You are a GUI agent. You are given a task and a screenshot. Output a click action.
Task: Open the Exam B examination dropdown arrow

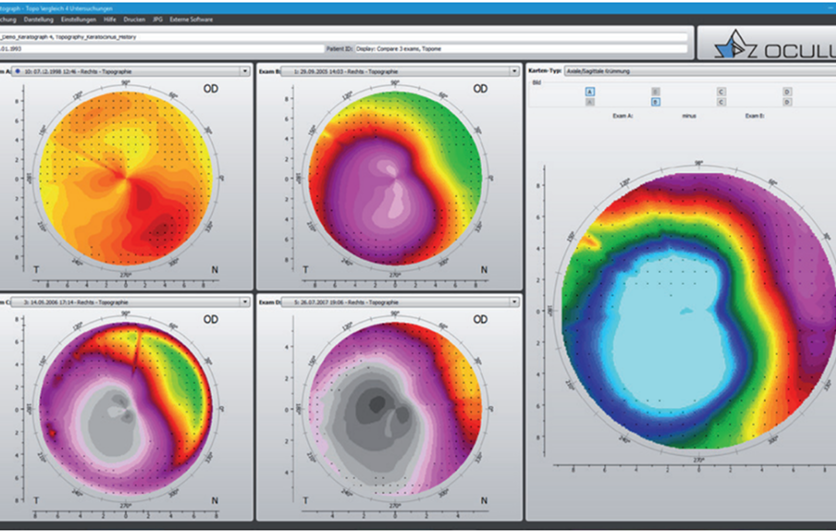tap(514, 71)
